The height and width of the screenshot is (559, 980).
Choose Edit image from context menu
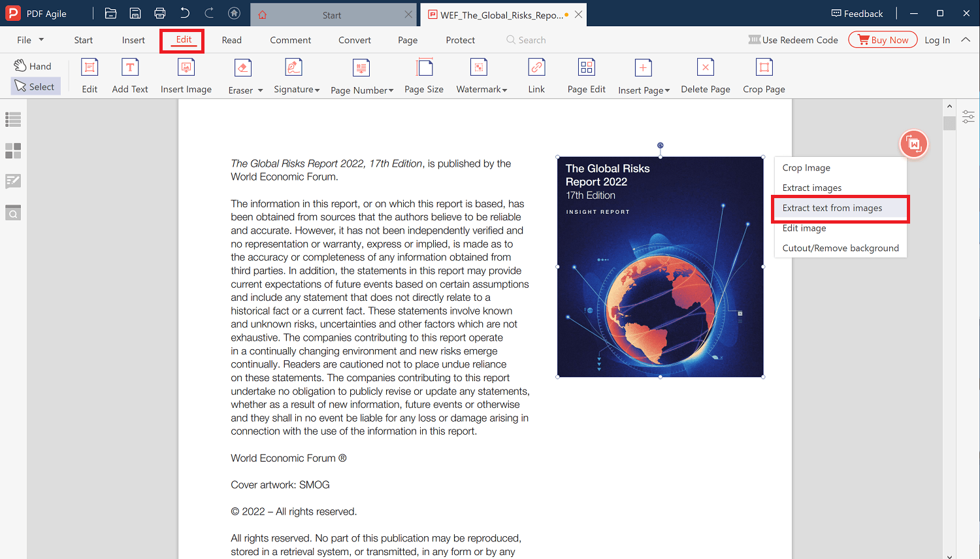point(840,228)
